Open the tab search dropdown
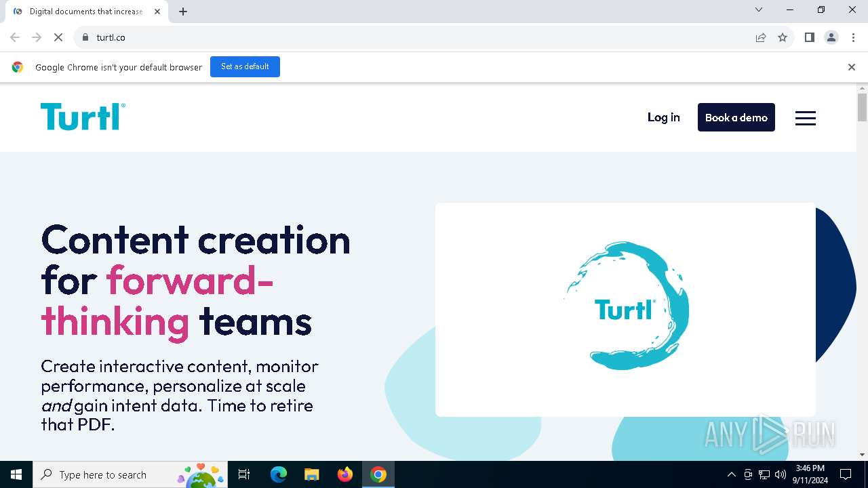 tap(759, 9)
